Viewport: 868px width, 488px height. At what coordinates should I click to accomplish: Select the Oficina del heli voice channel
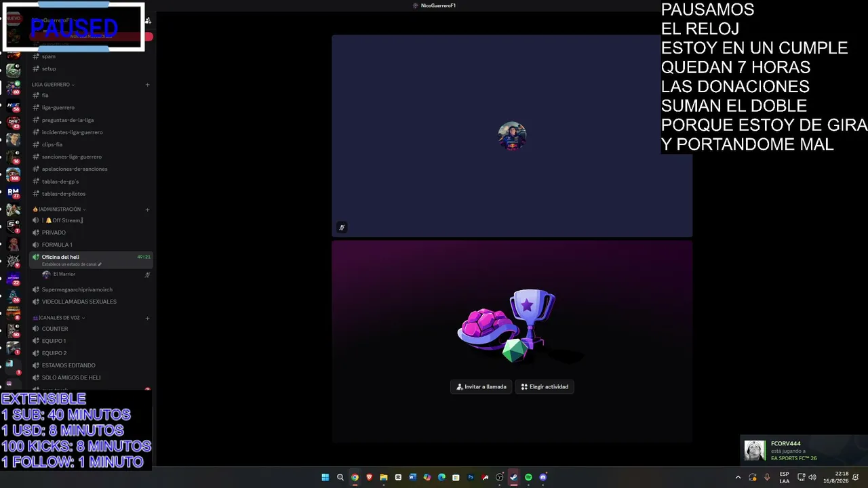point(90,260)
